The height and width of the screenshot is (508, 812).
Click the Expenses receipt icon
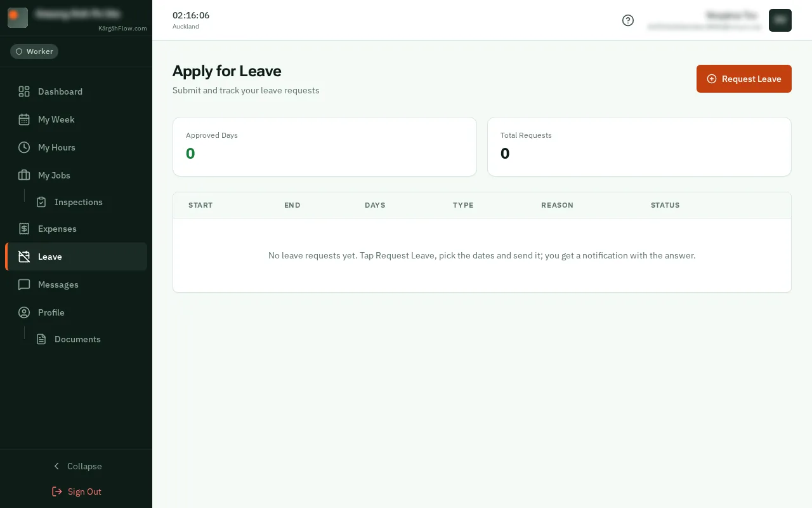(x=24, y=229)
